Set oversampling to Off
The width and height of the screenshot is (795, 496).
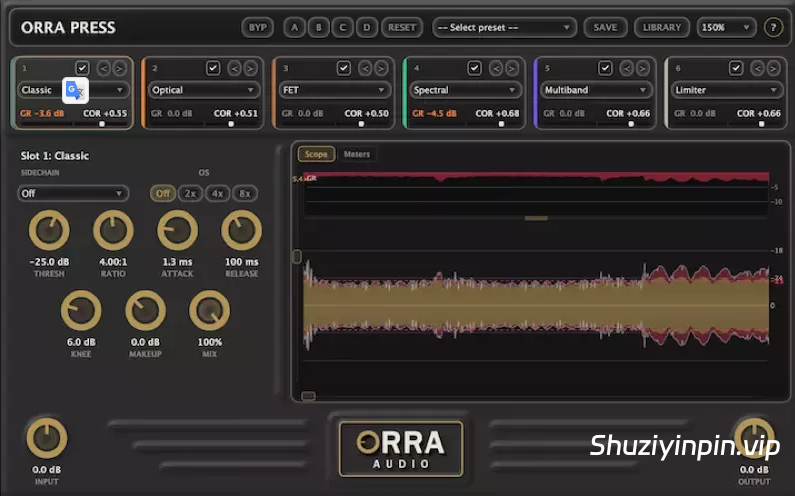pos(163,193)
